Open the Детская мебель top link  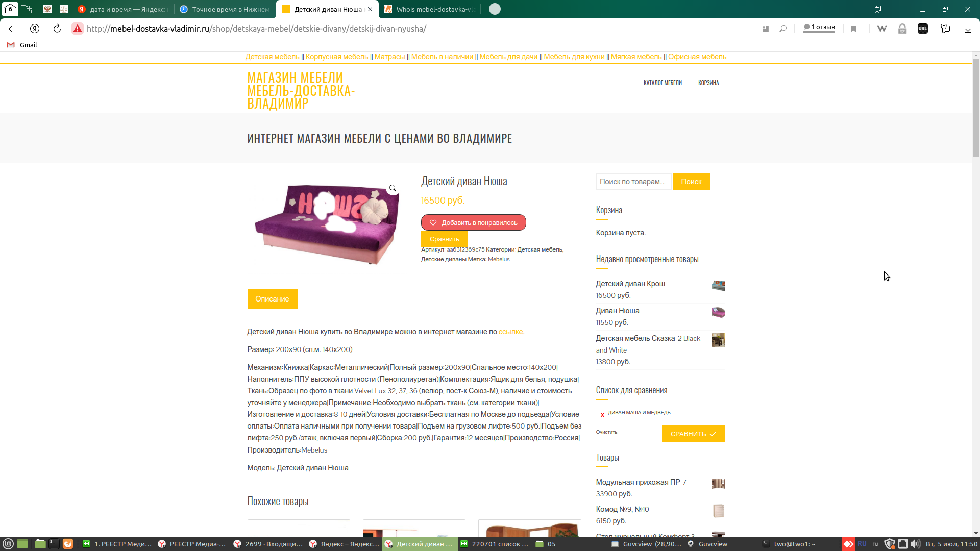[272, 57]
